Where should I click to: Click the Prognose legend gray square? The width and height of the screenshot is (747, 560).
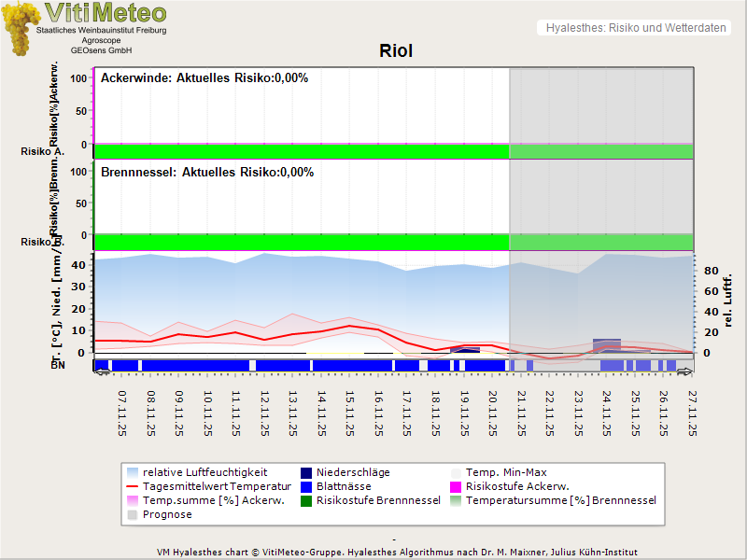tap(133, 514)
